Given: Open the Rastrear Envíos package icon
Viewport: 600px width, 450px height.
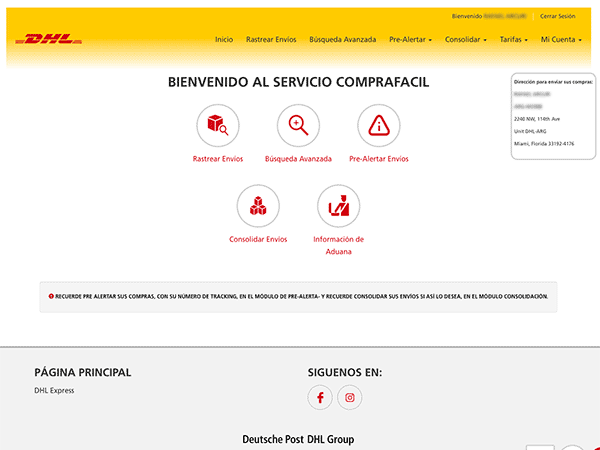Looking at the screenshot, I should (x=218, y=126).
